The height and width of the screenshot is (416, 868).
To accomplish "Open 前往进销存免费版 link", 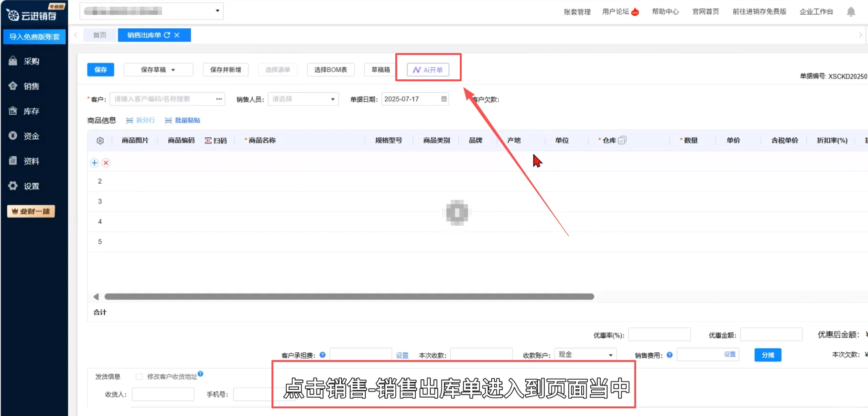I will click(759, 11).
